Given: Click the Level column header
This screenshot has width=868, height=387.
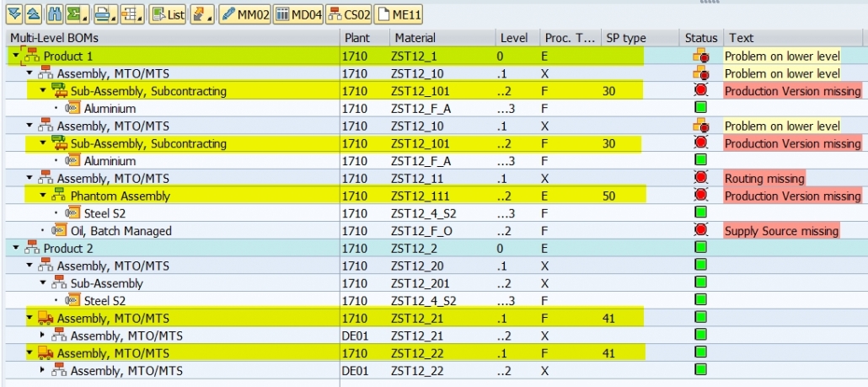Looking at the screenshot, I should 517,38.
